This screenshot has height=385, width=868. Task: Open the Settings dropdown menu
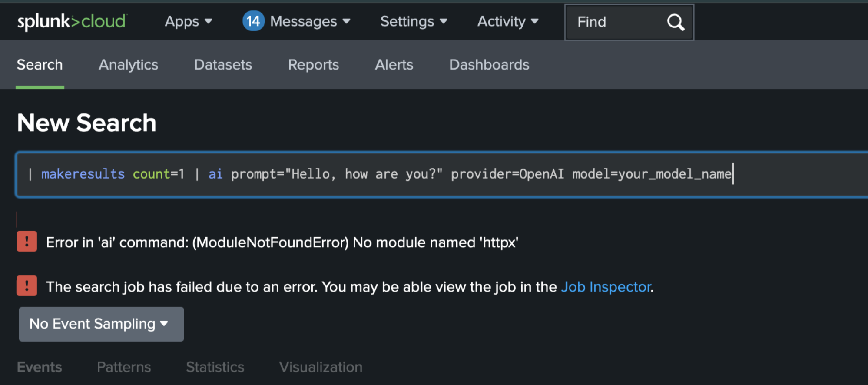[x=414, y=21]
